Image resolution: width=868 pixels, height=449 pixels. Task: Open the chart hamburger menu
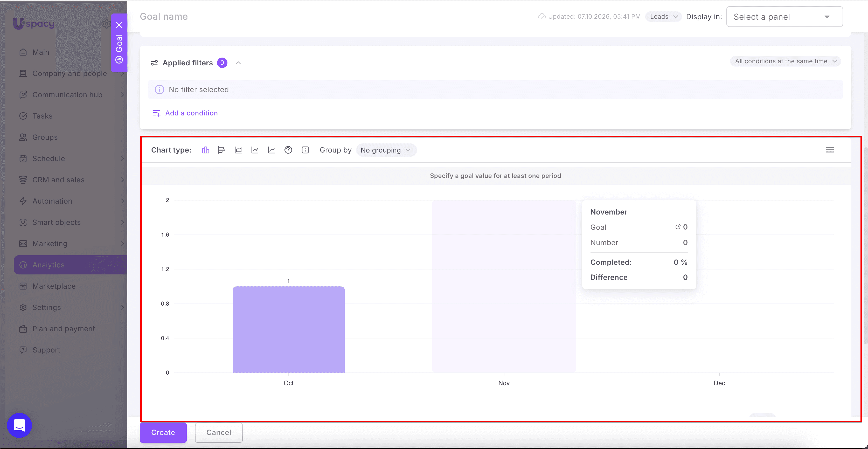pos(830,150)
